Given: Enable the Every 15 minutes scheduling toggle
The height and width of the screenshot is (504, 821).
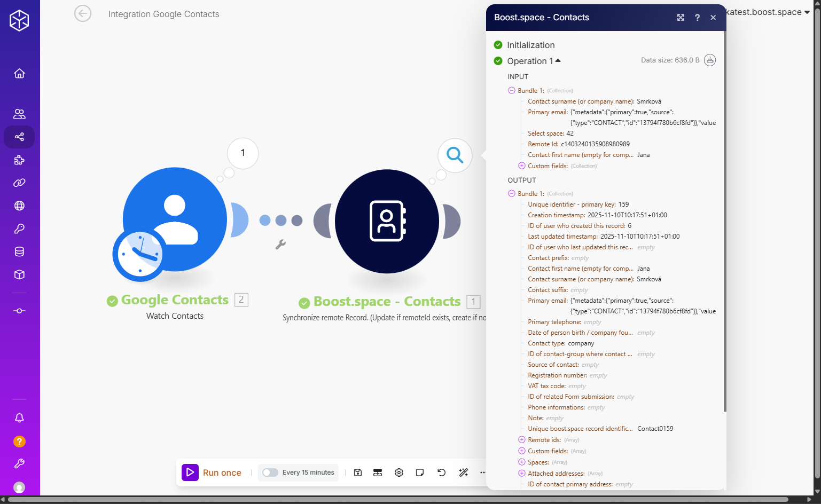Looking at the screenshot, I should point(270,472).
